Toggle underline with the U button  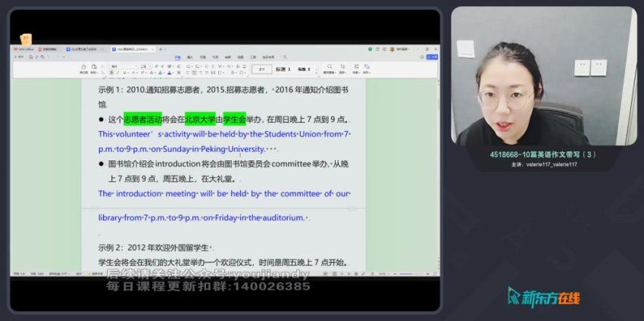[x=123, y=72]
